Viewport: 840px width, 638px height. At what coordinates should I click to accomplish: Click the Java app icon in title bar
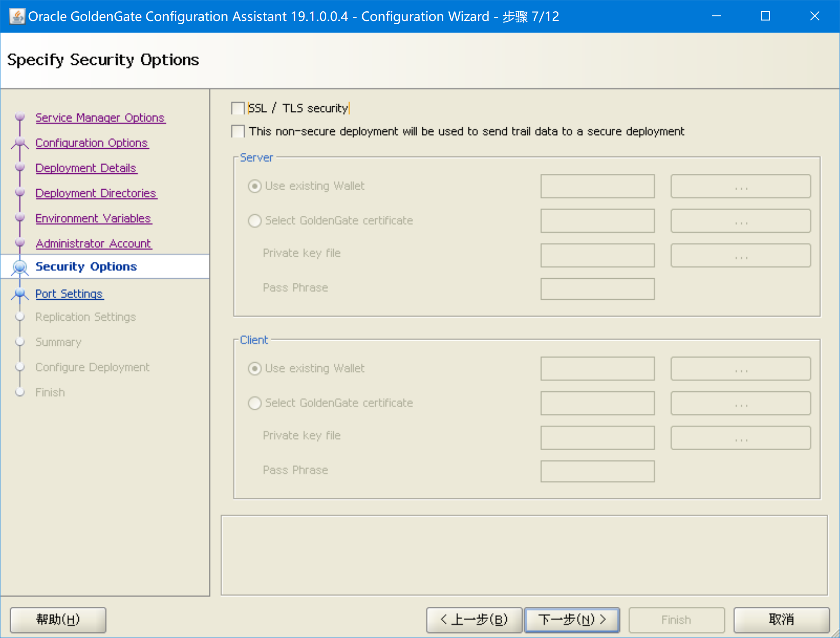(x=17, y=16)
